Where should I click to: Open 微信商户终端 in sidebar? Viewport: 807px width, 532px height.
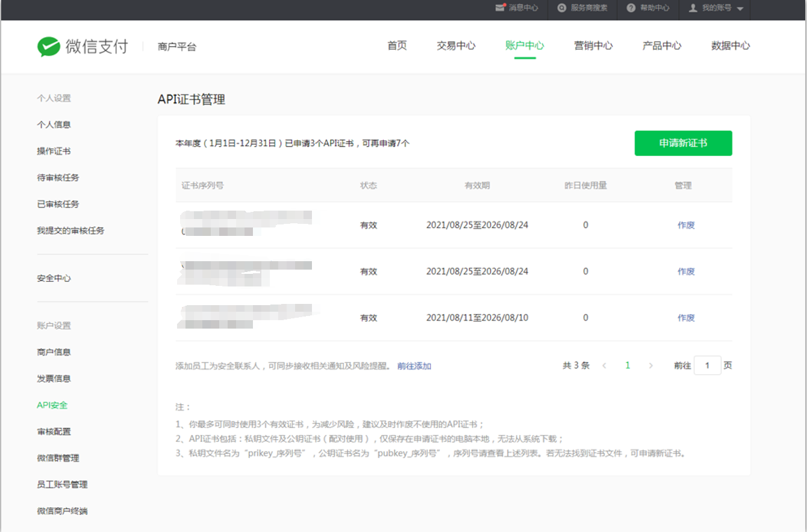tap(62, 511)
